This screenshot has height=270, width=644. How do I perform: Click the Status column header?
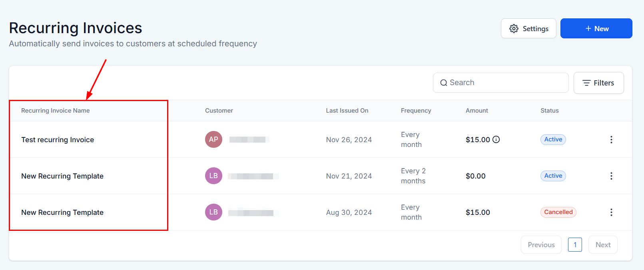(549, 111)
